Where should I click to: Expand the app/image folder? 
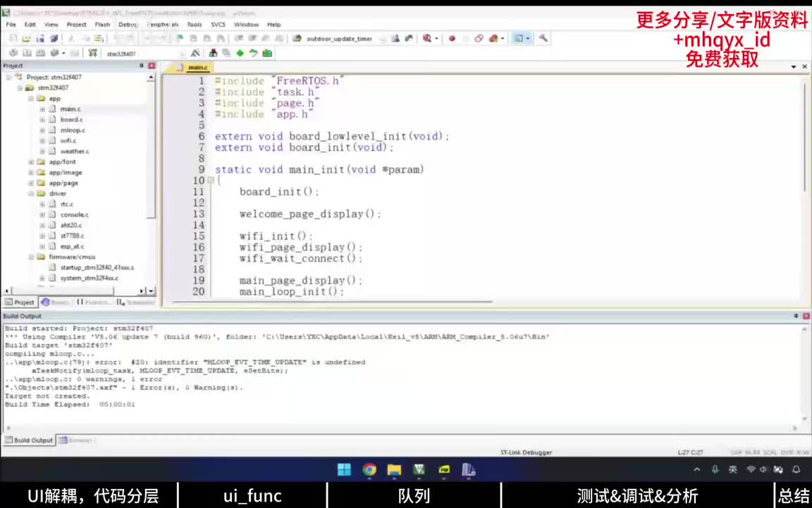(31, 173)
